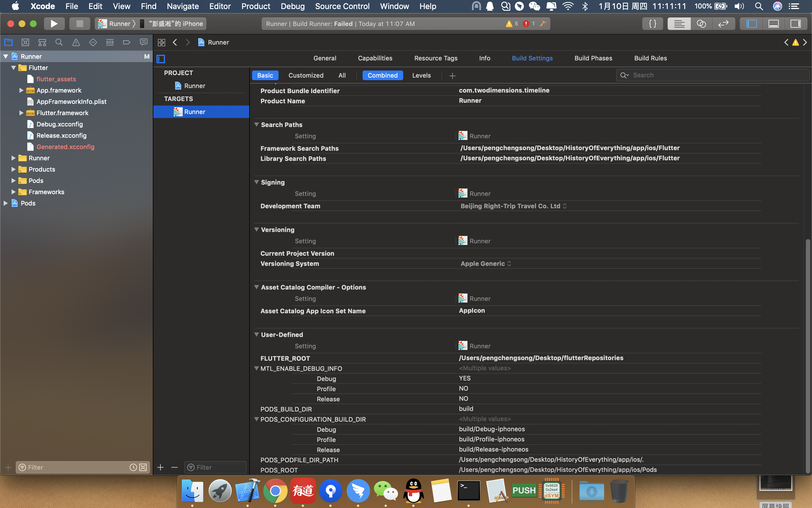The width and height of the screenshot is (812, 508).
Task: Open the Test navigator diamond icon
Action: (93, 42)
